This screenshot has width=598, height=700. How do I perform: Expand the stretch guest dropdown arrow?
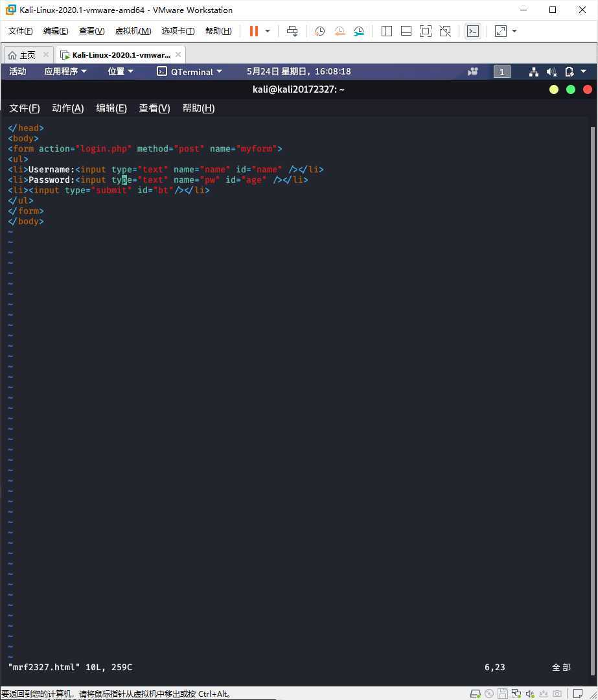pyautogui.click(x=514, y=31)
